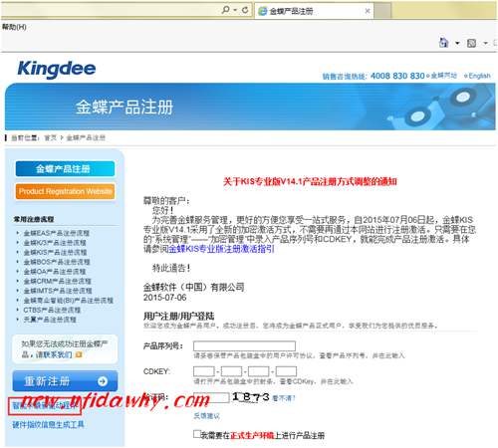498x448 pixels.
Task: Open 金蝶CRM产品注册流程 link
Action: pos(57,281)
